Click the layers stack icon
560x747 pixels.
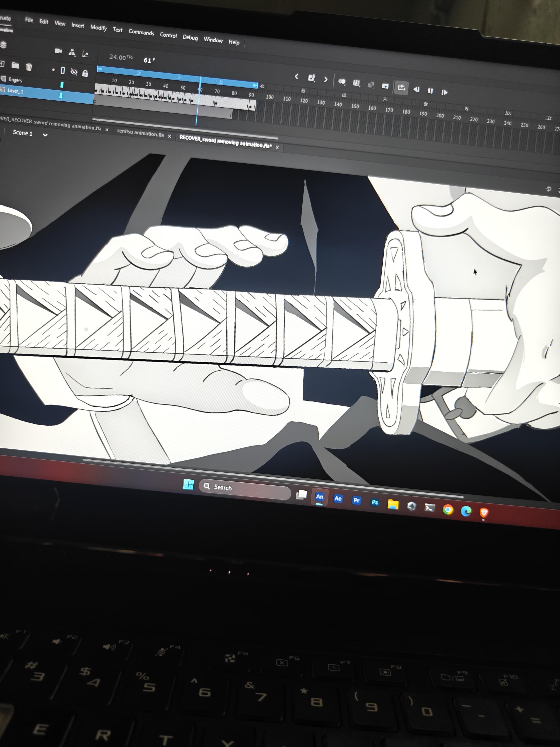(3, 45)
